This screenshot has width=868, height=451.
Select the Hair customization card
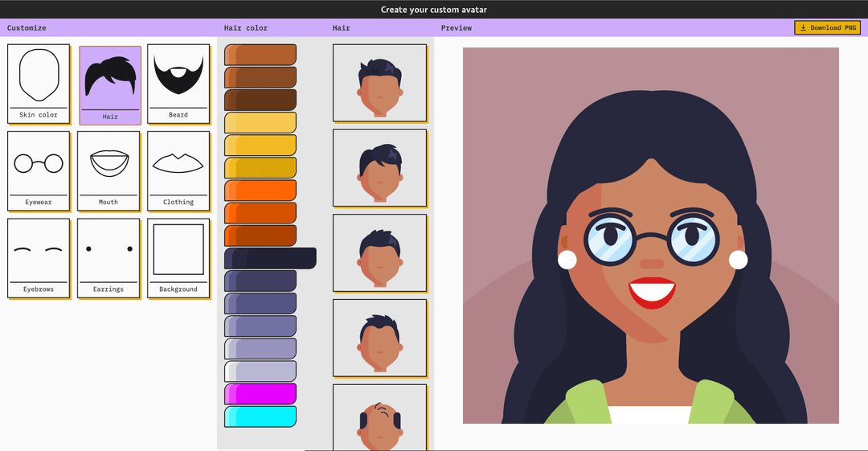coord(110,85)
